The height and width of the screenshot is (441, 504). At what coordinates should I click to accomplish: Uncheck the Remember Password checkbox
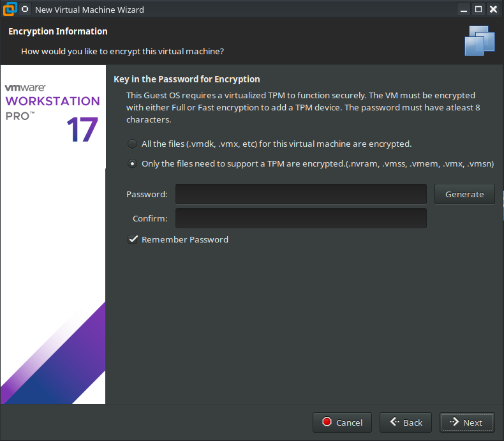(x=133, y=240)
